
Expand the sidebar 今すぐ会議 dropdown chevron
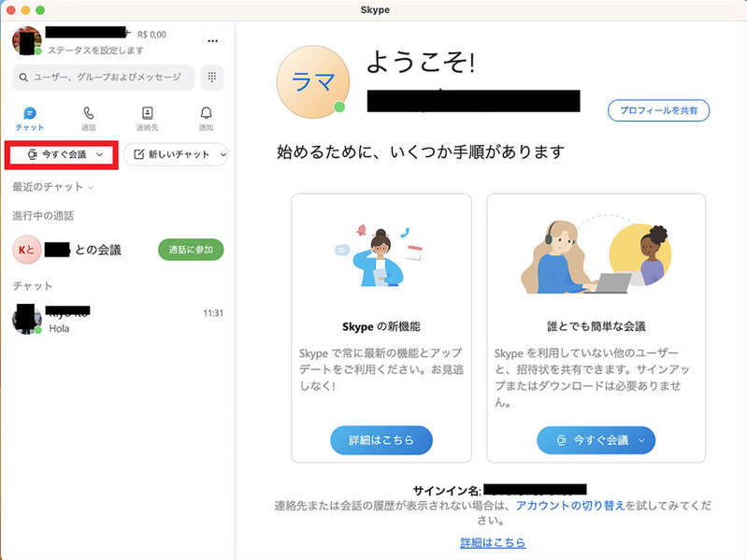pos(99,154)
